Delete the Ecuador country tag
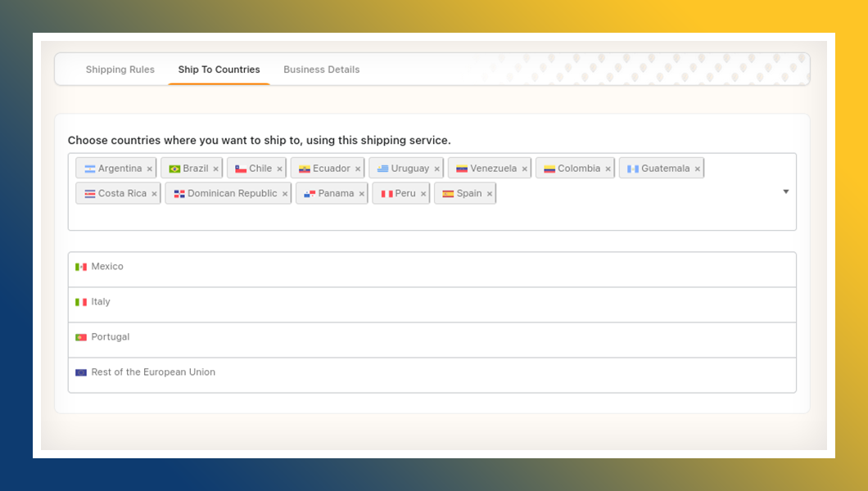This screenshot has height=491, width=868. coord(358,169)
